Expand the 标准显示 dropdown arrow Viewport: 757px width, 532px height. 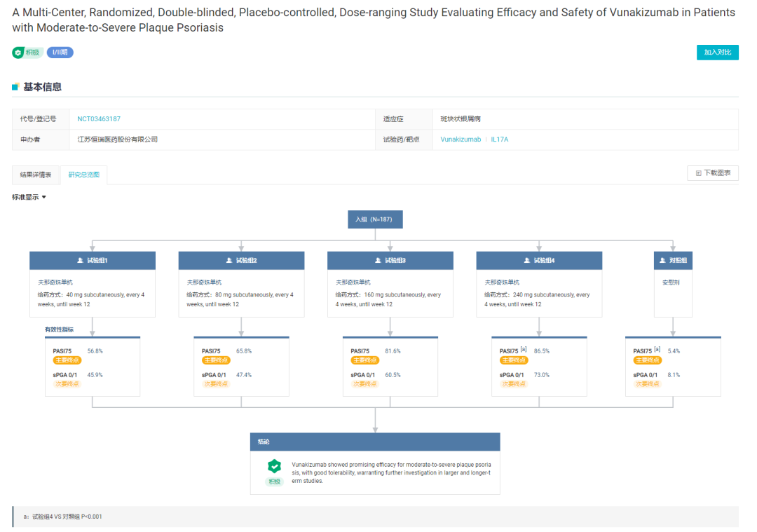[x=44, y=197]
